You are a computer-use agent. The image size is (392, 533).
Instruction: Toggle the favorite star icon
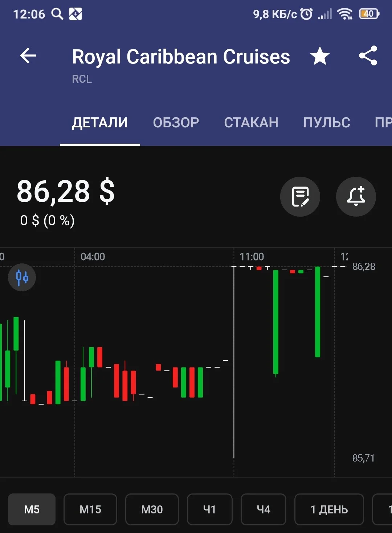pyautogui.click(x=320, y=56)
